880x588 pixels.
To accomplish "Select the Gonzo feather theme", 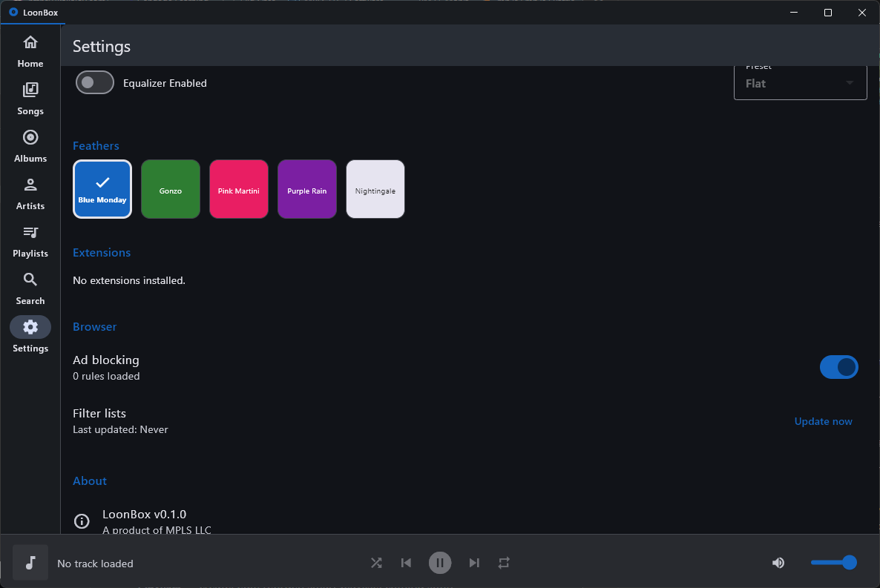I will coord(170,188).
